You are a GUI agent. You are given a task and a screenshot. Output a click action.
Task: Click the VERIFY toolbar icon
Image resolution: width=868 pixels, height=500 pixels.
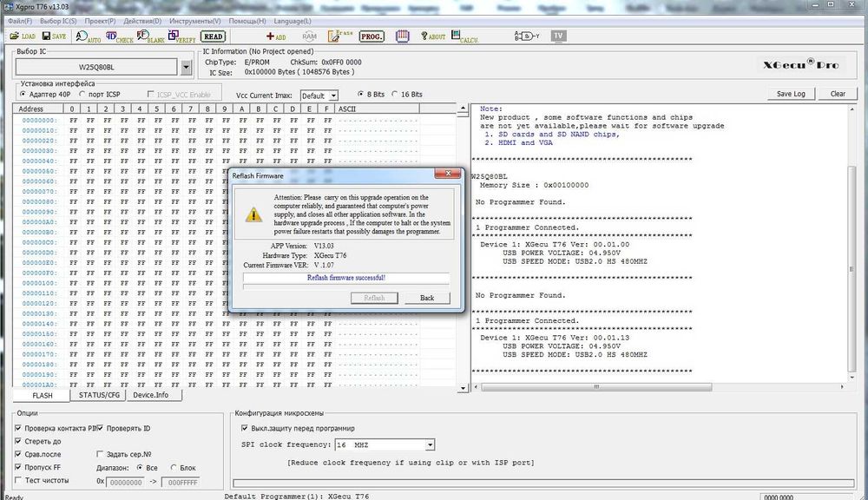[x=182, y=36]
